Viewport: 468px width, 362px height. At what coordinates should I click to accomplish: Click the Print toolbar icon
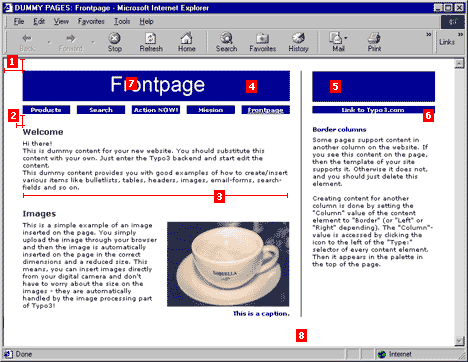coord(374,42)
